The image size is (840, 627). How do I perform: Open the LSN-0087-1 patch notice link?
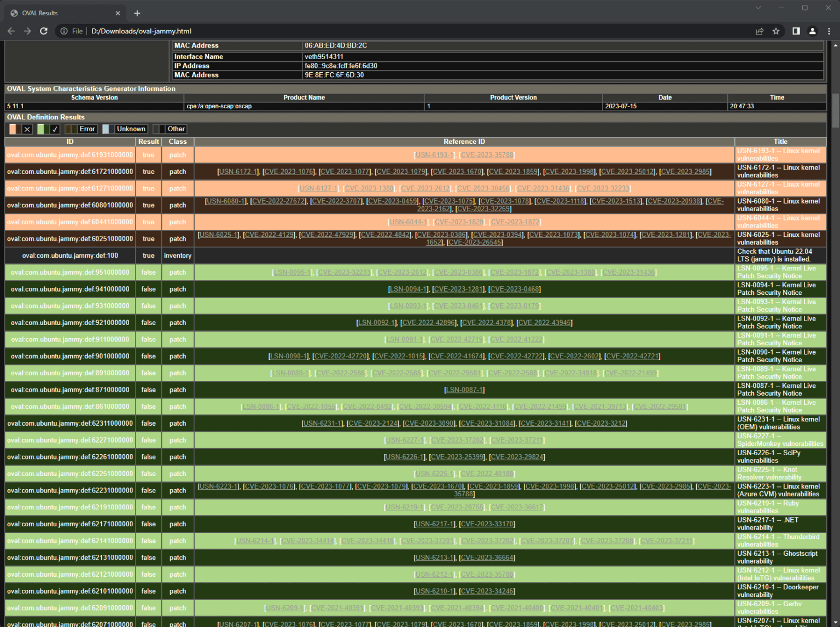click(x=464, y=390)
